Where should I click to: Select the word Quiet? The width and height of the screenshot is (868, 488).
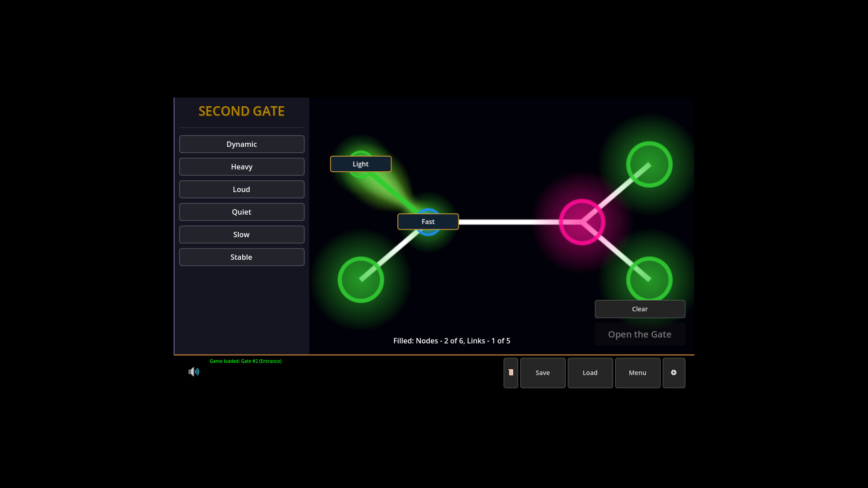[x=241, y=212]
